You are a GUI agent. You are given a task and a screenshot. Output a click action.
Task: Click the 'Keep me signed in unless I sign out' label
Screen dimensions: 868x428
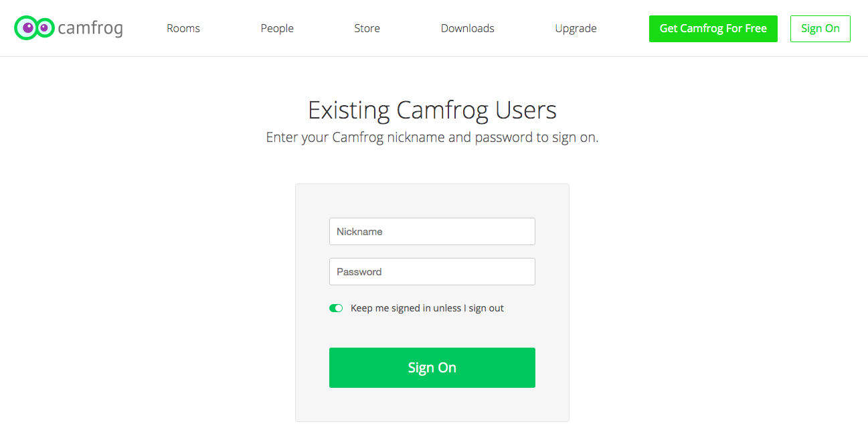tap(427, 308)
